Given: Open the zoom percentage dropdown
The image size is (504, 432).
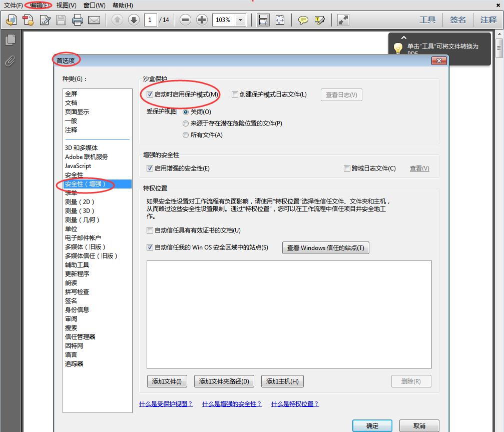Looking at the screenshot, I should [x=240, y=20].
